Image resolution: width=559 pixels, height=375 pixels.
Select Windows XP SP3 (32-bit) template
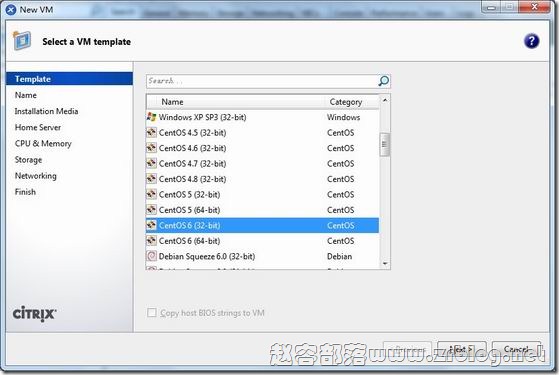pyautogui.click(x=262, y=117)
